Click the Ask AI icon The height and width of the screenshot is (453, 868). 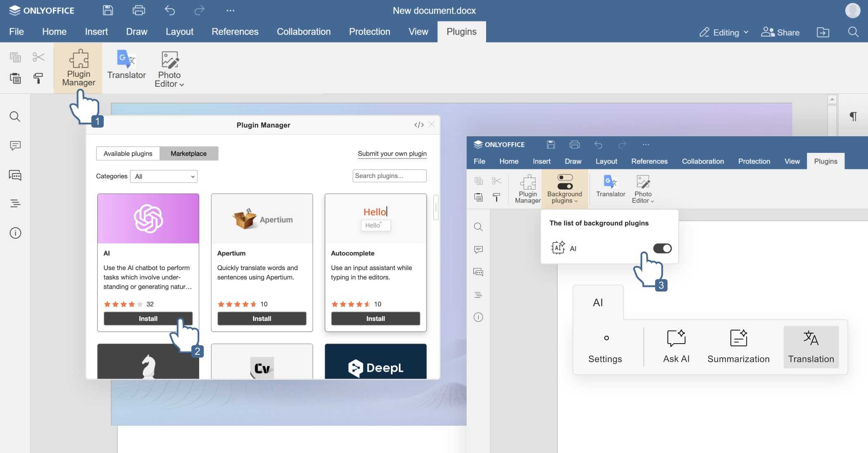click(676, 339)
